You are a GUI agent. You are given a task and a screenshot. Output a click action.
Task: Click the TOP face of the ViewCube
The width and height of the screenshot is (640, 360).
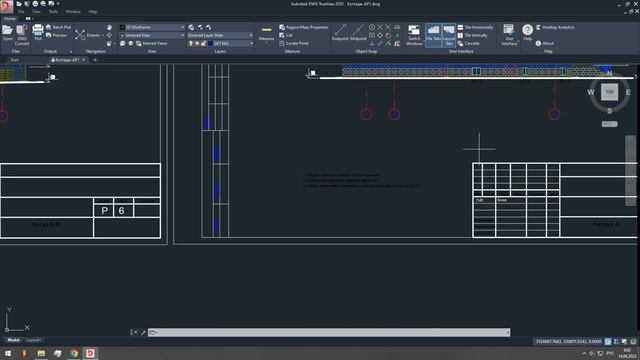609,92
